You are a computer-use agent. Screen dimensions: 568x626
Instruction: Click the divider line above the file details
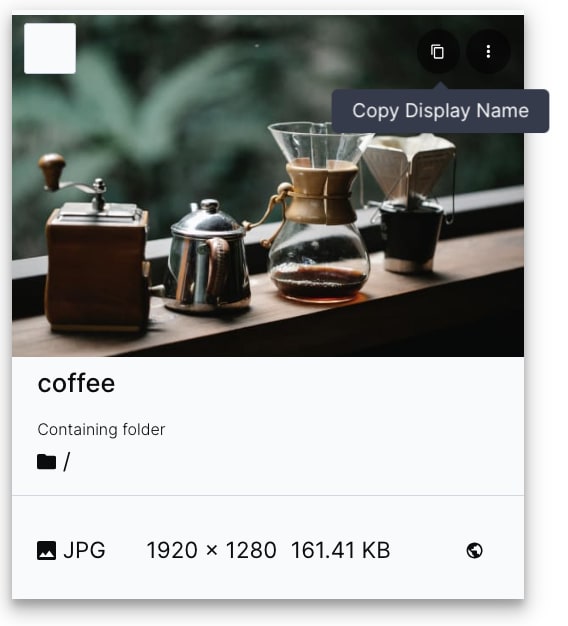click(x=268, y=495)
